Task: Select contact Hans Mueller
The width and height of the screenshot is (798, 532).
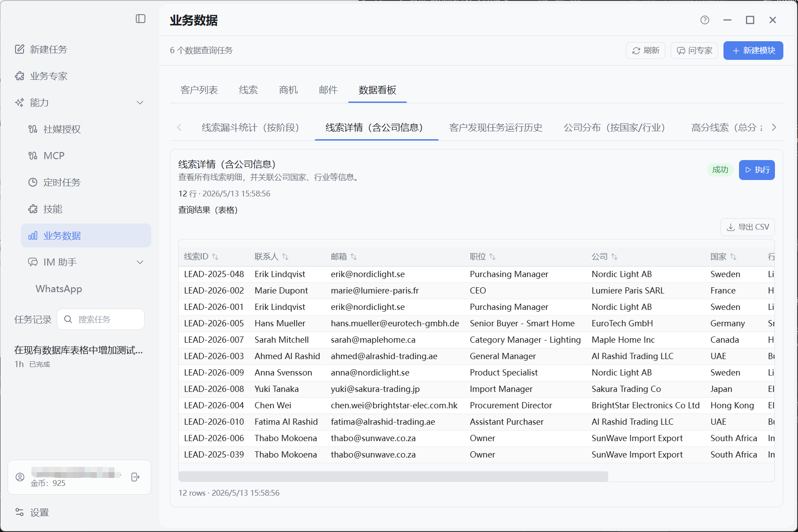Action: (x=280, y=323)
